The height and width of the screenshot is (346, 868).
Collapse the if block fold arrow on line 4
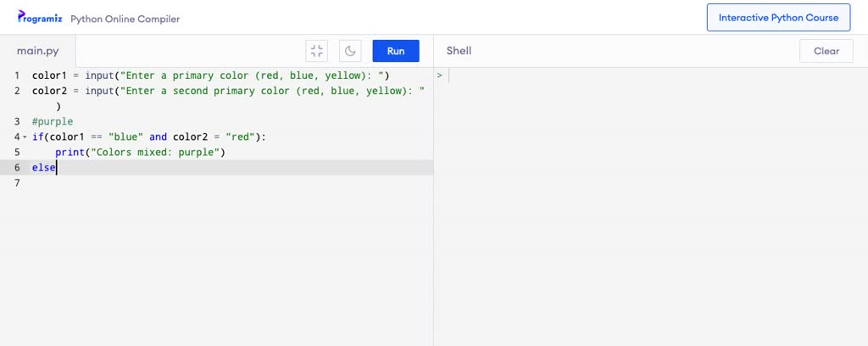pyautogui.click(x=25, y=137)
